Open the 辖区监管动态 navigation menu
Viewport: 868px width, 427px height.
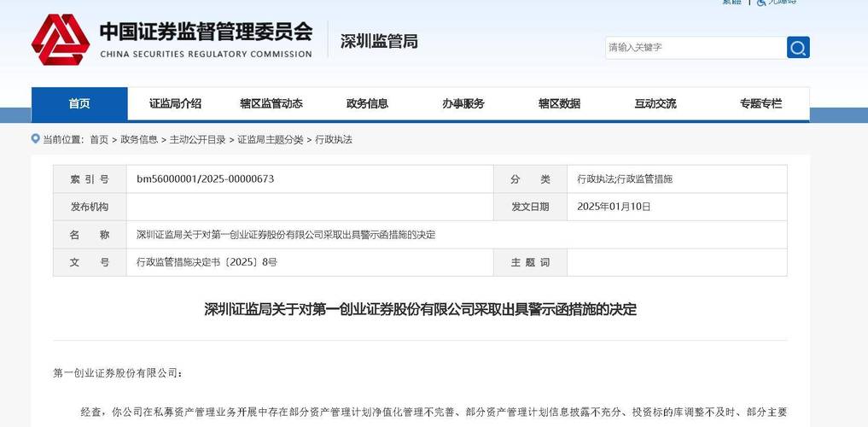(271, 103)
